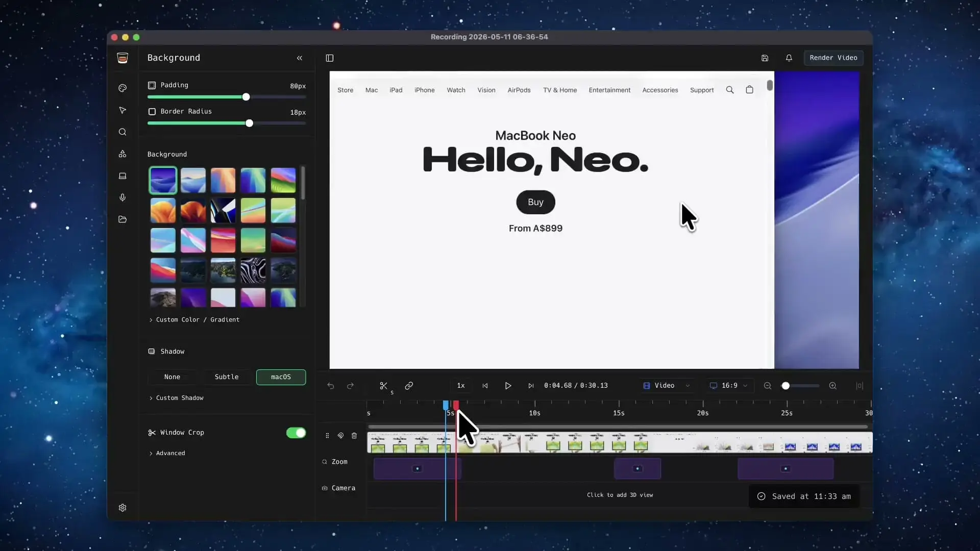
Task: Click the Border Radius slider handle
Action: coord(249,123)
